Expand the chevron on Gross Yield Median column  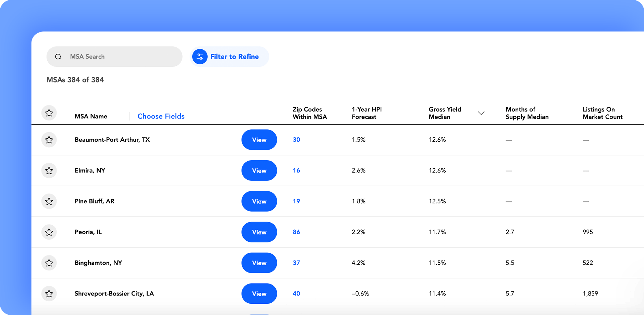481,113
